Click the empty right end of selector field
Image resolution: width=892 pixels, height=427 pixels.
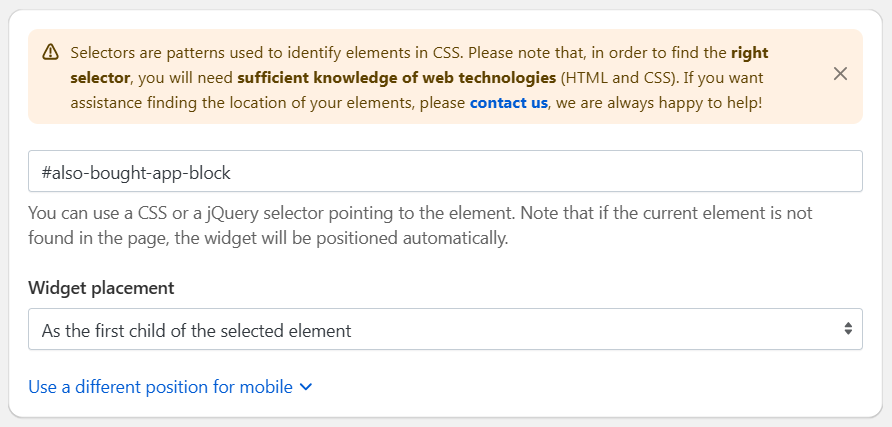tap(740, 171)
